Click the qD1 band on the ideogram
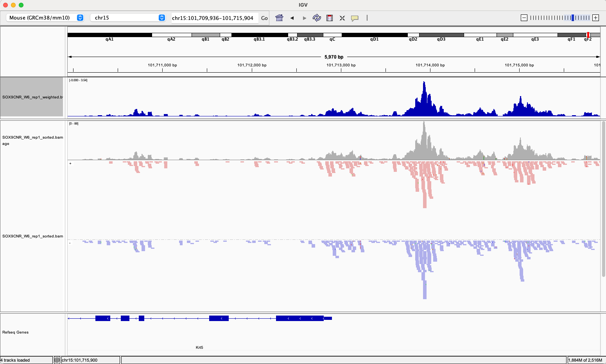The height and width of the screenshot is (364, 606). click(375, 35)
